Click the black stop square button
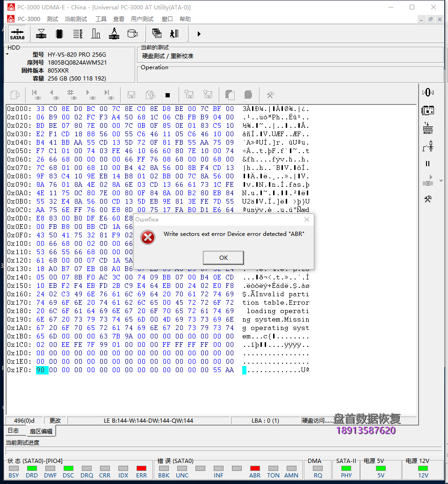This screenshot has height=484, width=448. (x=167, y=95)
